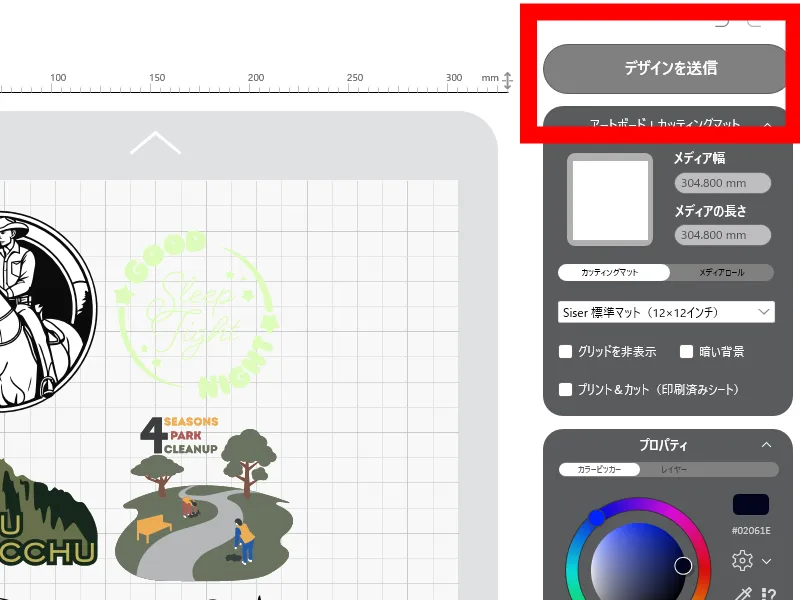Screen dimensions: 800x600
Task: Select the cowboy on horse circle design
Action: pyautogui.click(x=42, y=311)
